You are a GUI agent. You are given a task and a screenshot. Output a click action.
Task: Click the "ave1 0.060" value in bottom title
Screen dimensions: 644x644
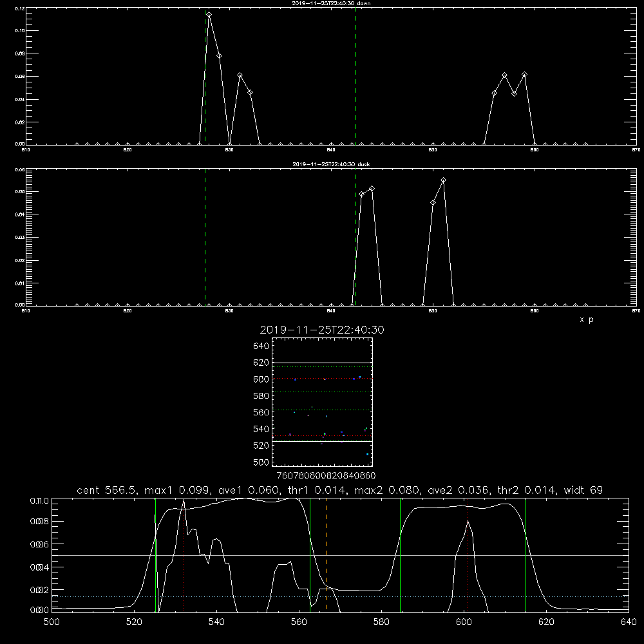(249, 490)
